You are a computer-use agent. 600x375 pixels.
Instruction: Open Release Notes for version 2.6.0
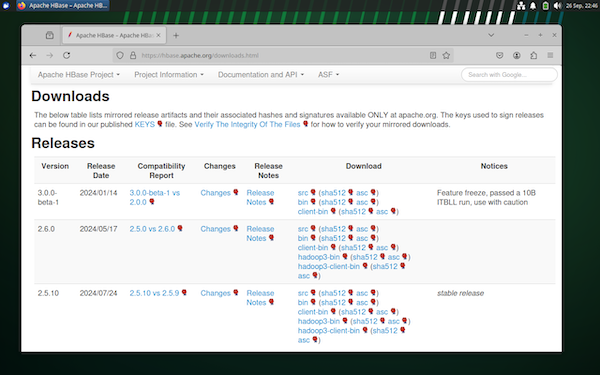click(260, 233)
